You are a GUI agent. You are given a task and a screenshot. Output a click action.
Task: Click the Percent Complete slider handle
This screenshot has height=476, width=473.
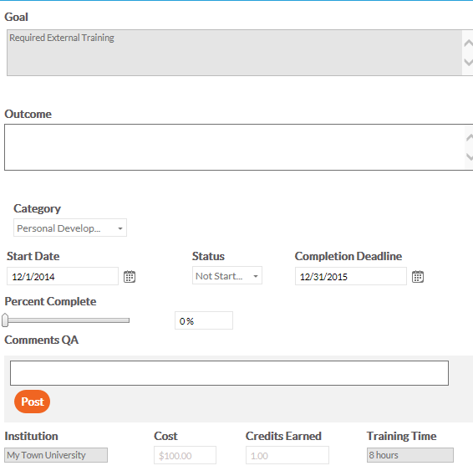(x=5, y=320)
